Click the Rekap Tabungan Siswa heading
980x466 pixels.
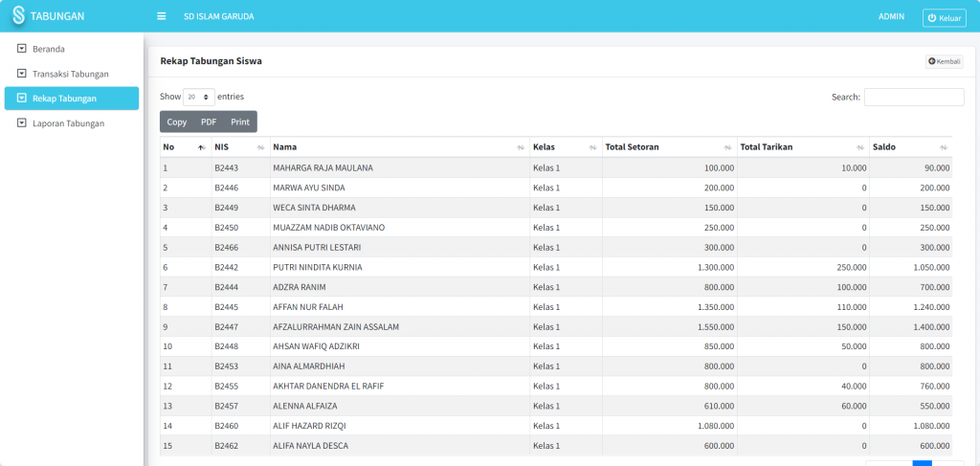point(212,61)
